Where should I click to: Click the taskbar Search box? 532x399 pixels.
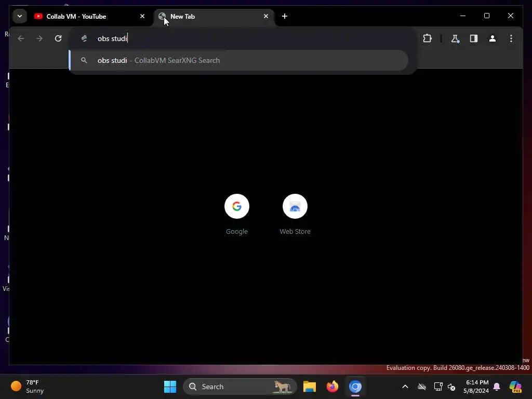(240, 387)
